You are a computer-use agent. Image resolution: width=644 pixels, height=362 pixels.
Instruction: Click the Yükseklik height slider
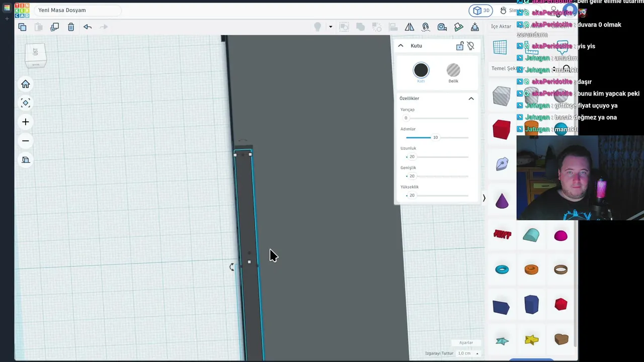pyautogui.click(x=437, y=196)
